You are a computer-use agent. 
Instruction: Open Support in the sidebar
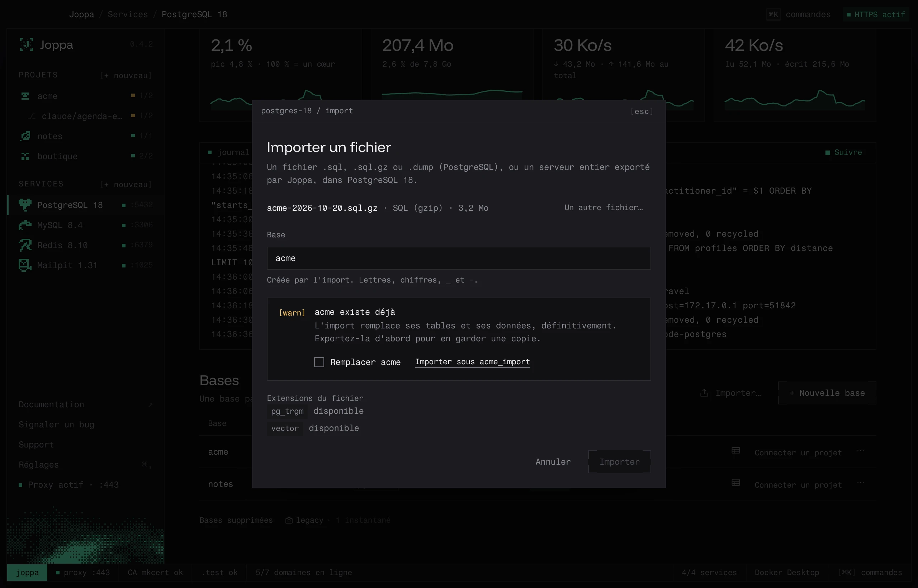[36, 445]
